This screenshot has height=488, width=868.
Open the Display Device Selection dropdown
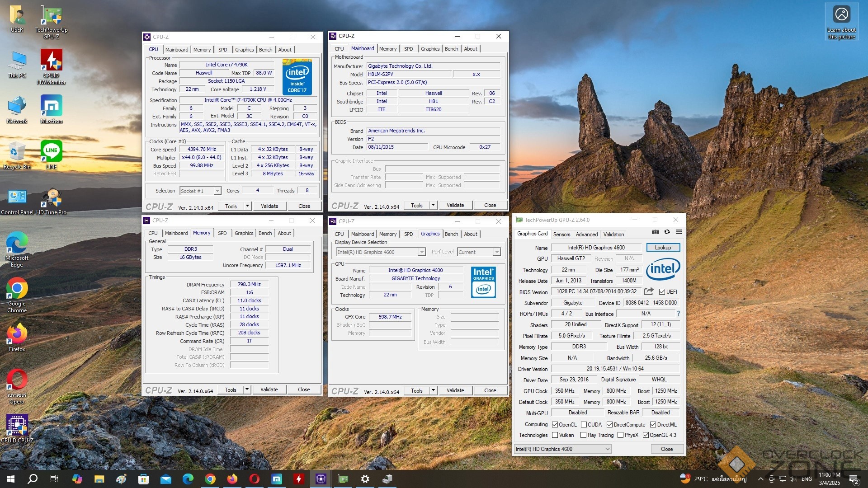point(381,252)
